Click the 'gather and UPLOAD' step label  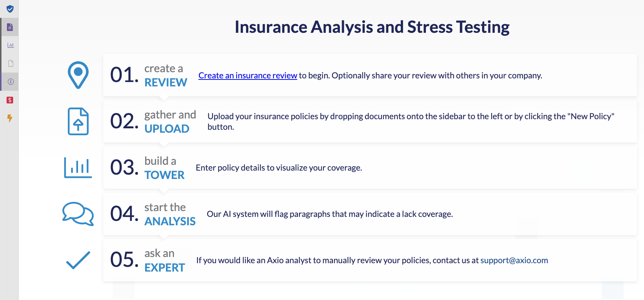pos(170,121)
